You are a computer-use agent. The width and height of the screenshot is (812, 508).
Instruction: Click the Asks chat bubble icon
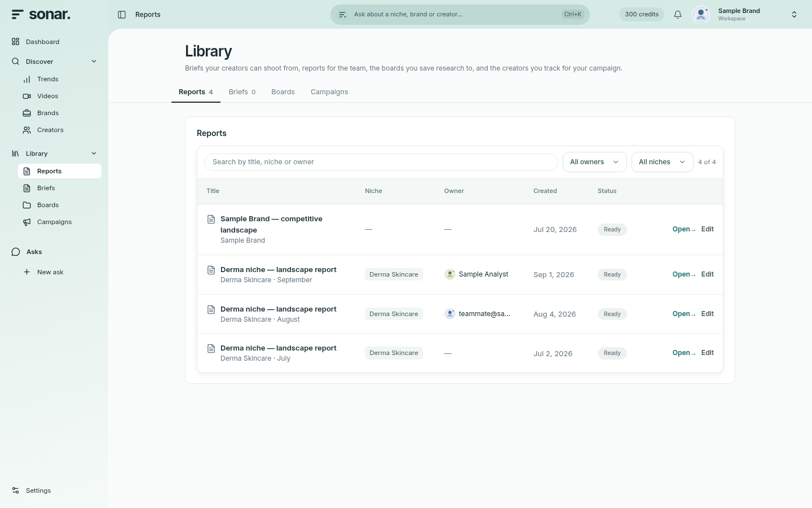tap(16, 252)
